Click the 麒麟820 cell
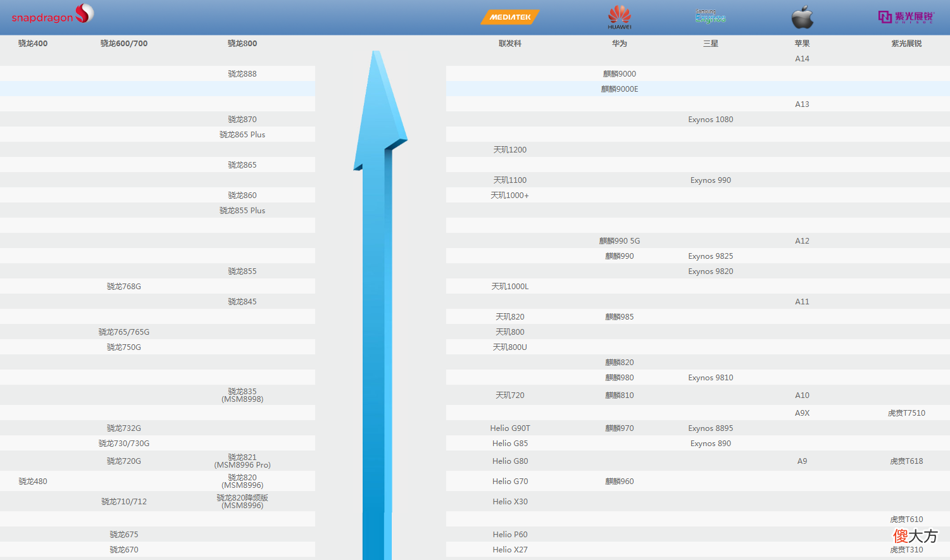Screen dimensions: 950x560 [620, 363]
